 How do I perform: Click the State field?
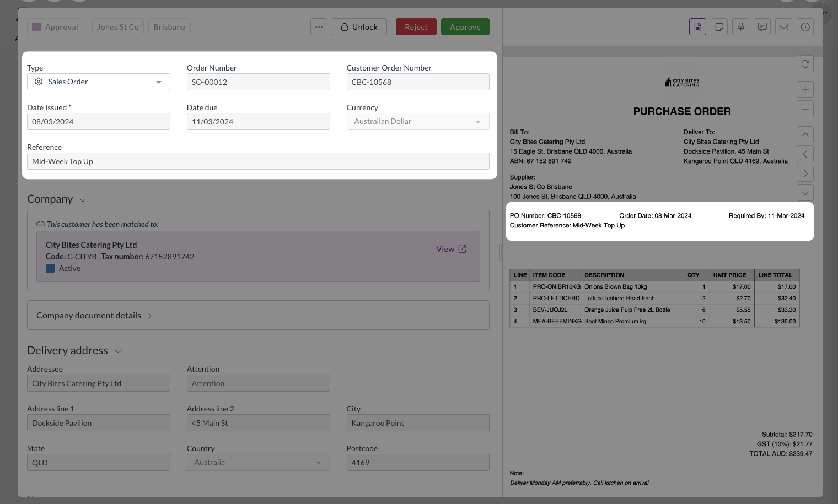click(x=99, y=463)
